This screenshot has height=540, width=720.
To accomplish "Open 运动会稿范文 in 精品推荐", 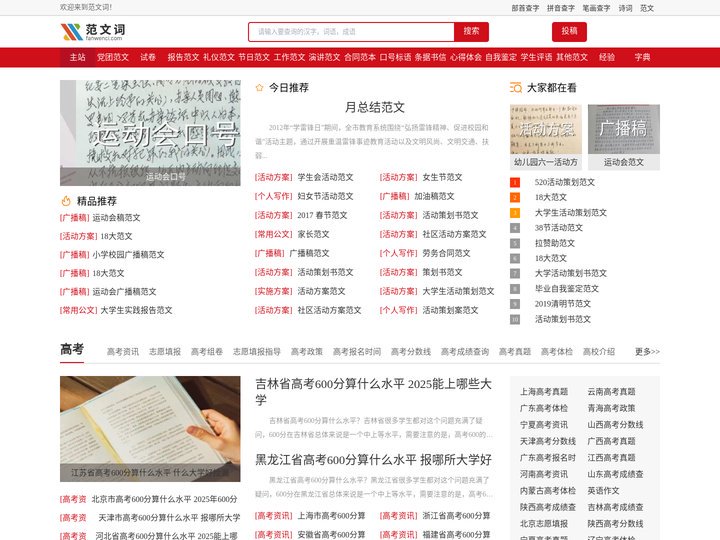I will [116, 218].
